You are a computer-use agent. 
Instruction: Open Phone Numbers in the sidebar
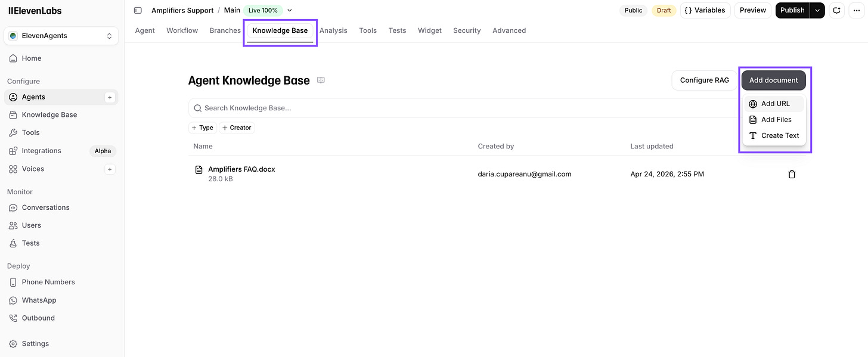pos(61,282)
